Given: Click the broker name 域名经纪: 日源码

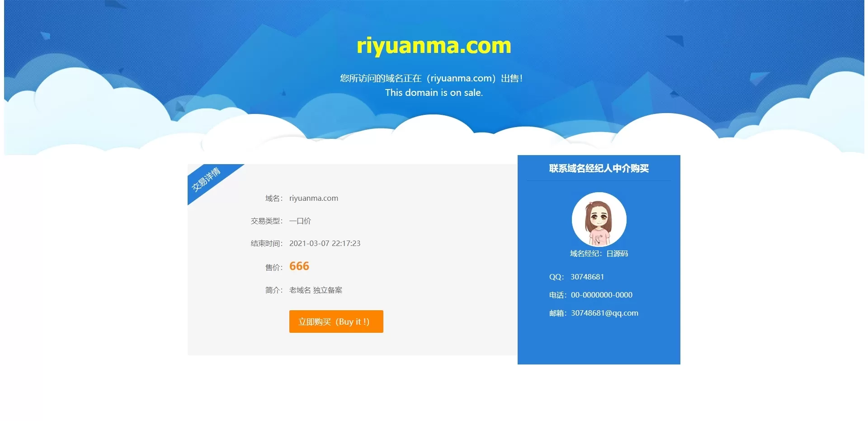Looking at the screenshot, I should point(599,253).
